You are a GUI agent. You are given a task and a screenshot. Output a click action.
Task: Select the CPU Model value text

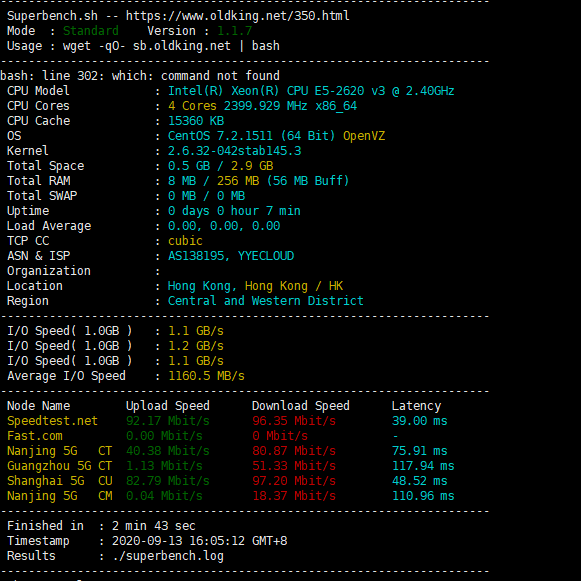point(311,91)
